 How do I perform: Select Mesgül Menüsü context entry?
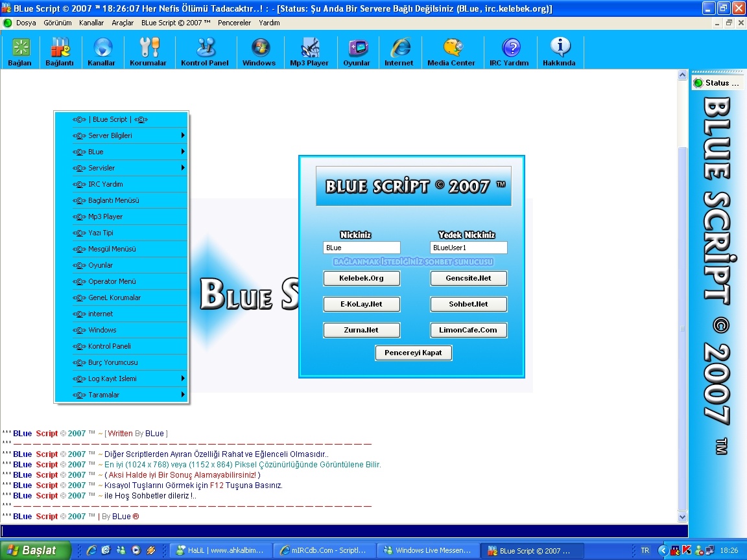click(x=121, y=249)
